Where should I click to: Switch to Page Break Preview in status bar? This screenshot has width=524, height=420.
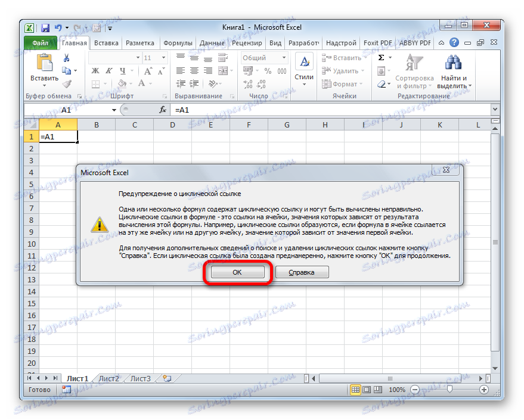click(x=378, y=390)
